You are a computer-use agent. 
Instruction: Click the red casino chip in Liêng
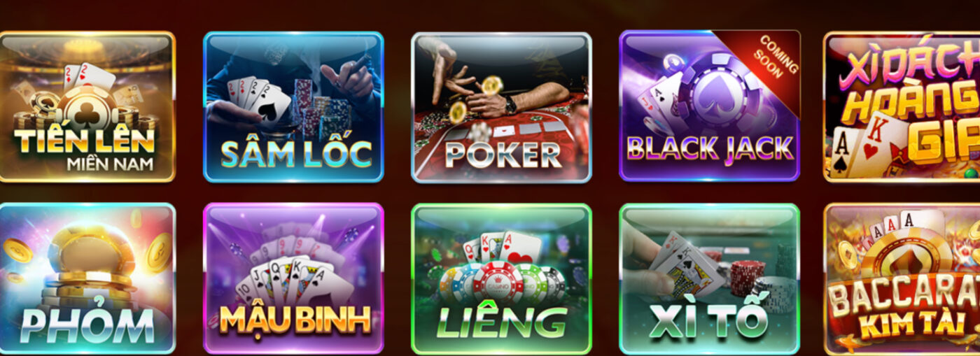(x=498, y=281)
